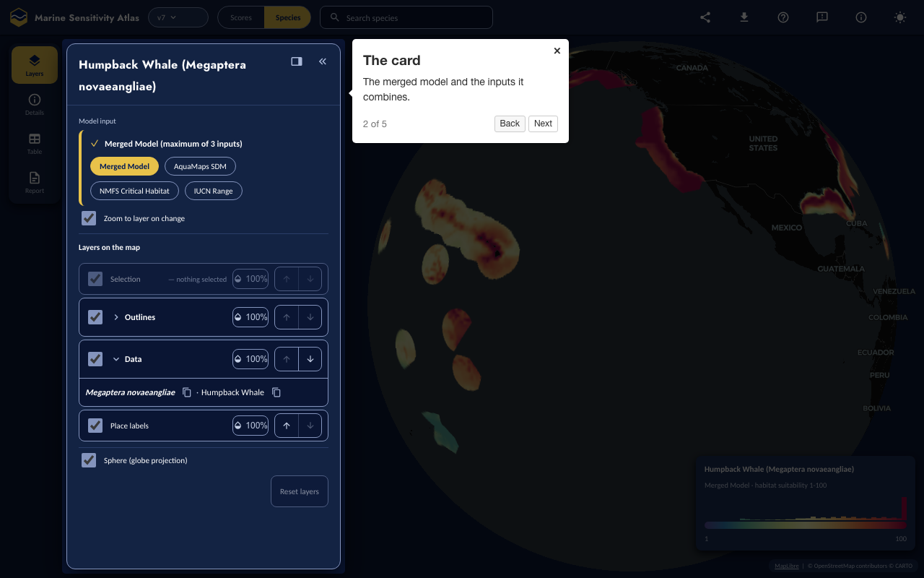
Task: Click the search magnifier icon
Action: [x=334, y=17]
